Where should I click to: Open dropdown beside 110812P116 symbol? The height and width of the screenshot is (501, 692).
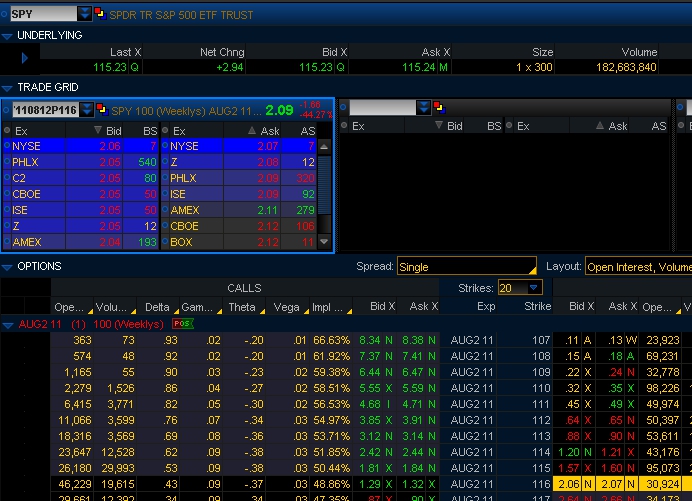point(87,109)
